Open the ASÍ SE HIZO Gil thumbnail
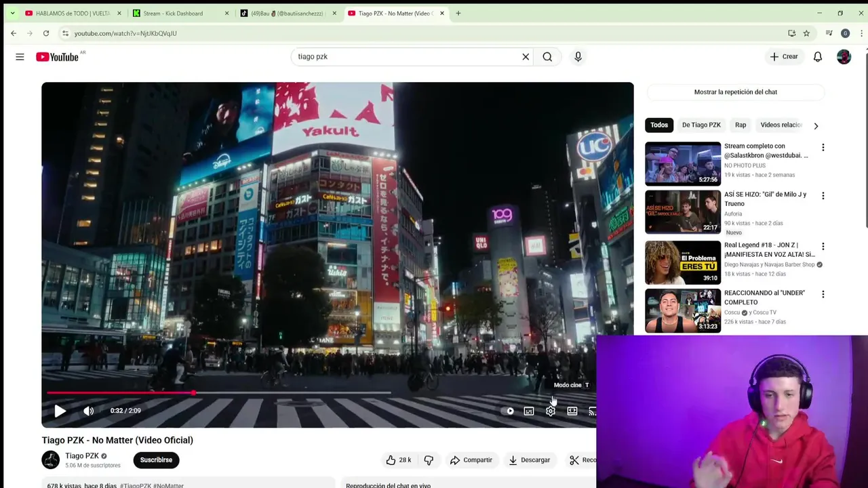Screen dimensions: 868x488 (683, 211)
